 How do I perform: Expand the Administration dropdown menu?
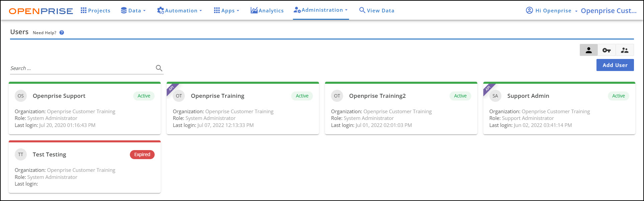321,10
